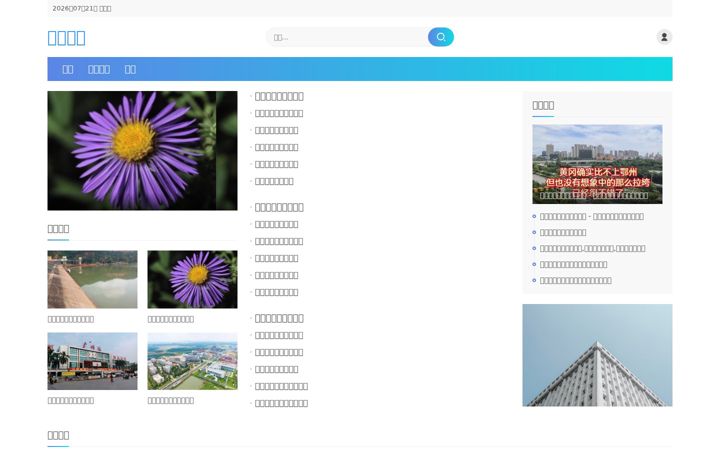Open the lake and dam thumbnail
The width and height of the screenshot is (720, 450).
coord(92,279)
